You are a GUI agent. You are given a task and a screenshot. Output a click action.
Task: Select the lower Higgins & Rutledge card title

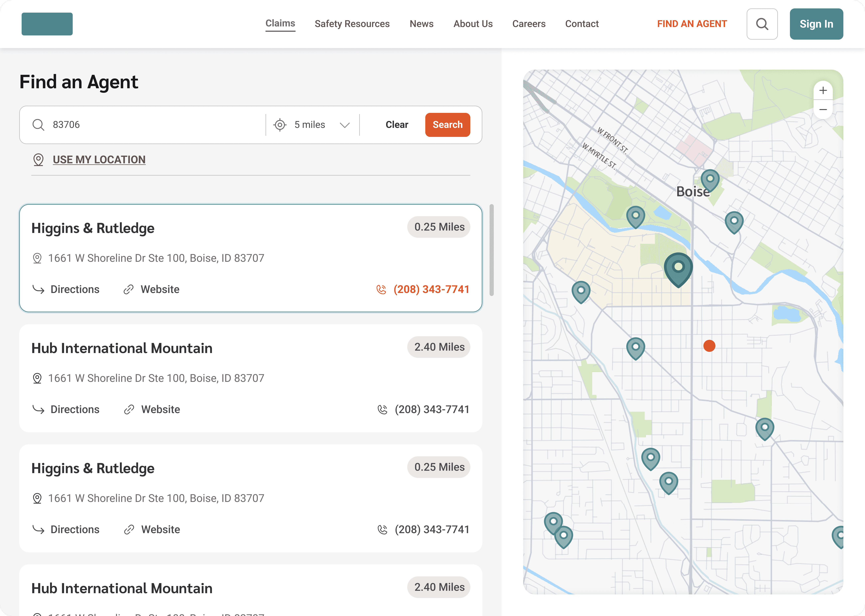click(93, 469)
